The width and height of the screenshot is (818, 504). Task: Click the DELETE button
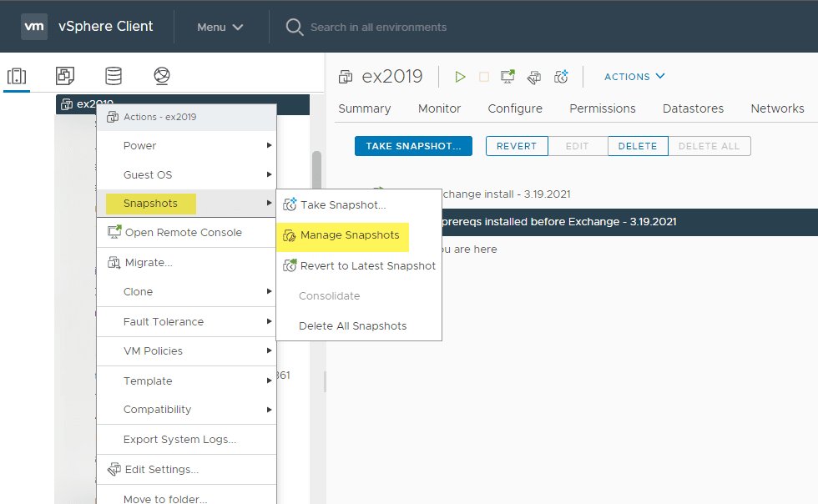pos(638,146)
